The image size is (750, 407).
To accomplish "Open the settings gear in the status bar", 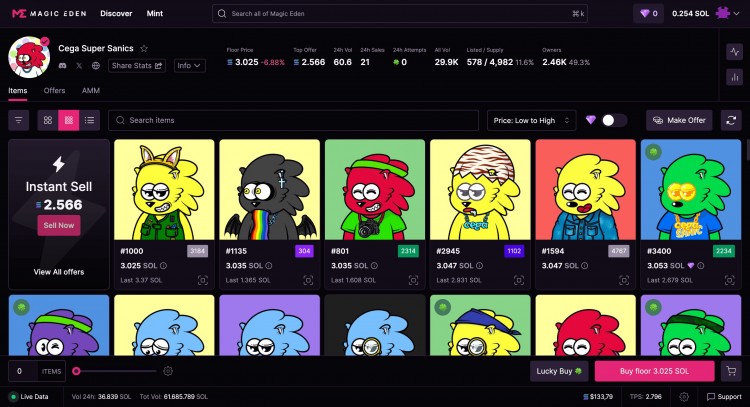I will coord(684,396).
